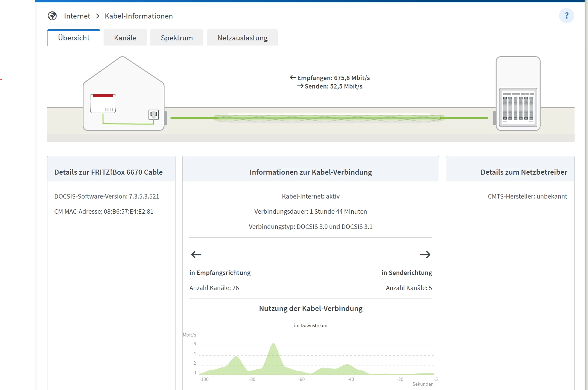Switch to the Kanäle tab

click(x=125, y=38)
